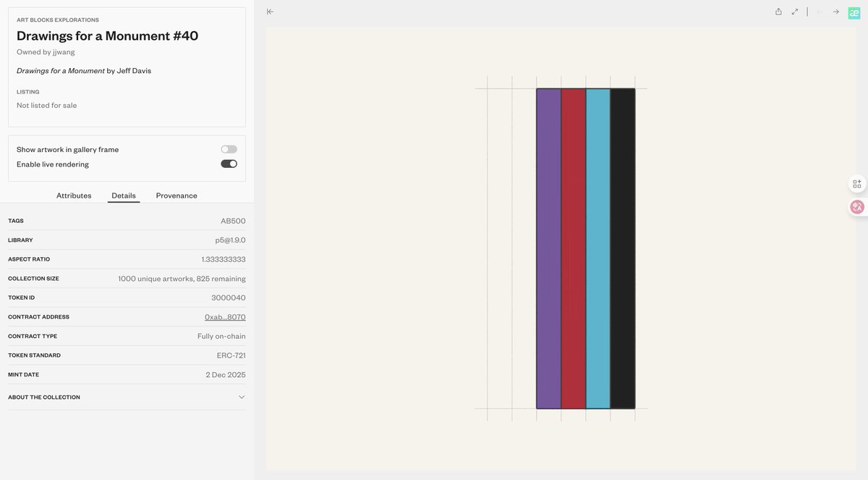Image resolution: width=868 pixels, height=480 pixels.
Task: Click the AB500 tag value
Action: (x=233, y=221)
